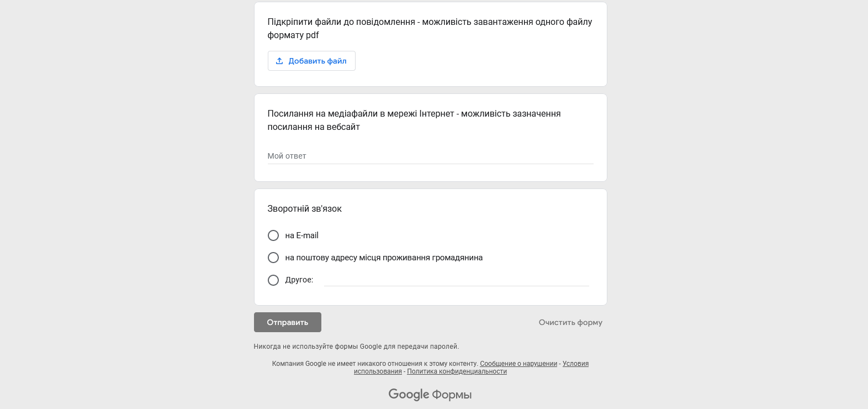Click the text line beside "Другое"

pyautogui.click(x=456, y=280)
